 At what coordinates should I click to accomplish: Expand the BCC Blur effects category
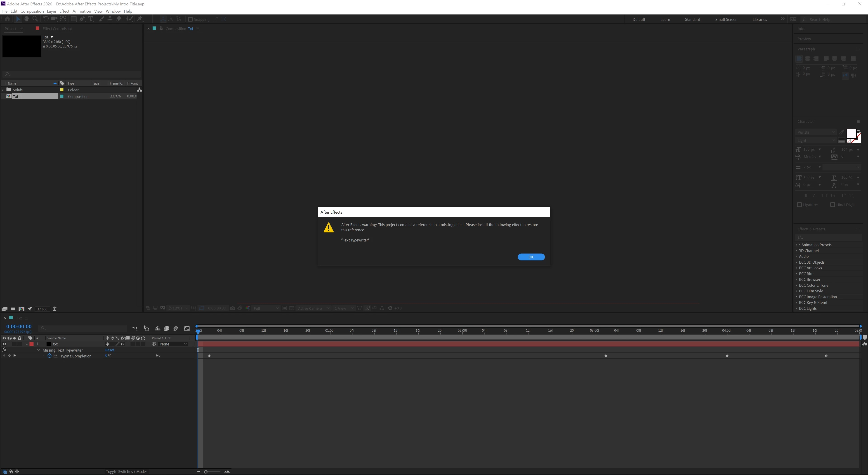coord(796,274)
